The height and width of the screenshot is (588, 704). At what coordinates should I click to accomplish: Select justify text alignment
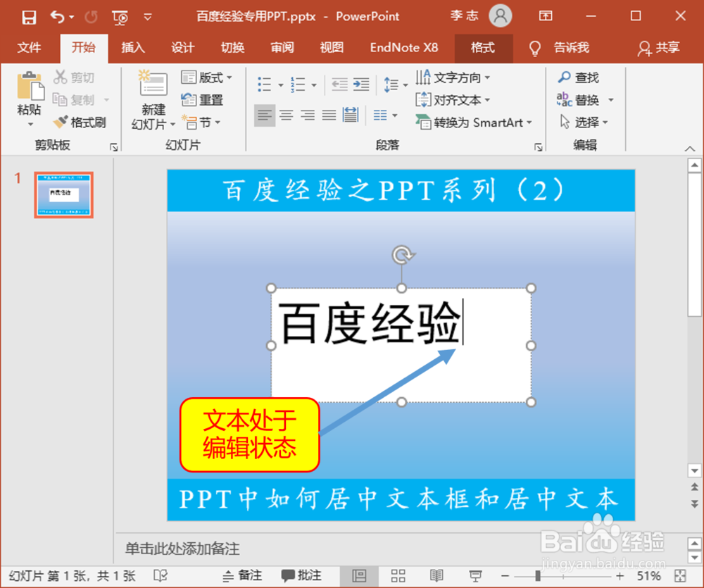(x=329, y=115)
